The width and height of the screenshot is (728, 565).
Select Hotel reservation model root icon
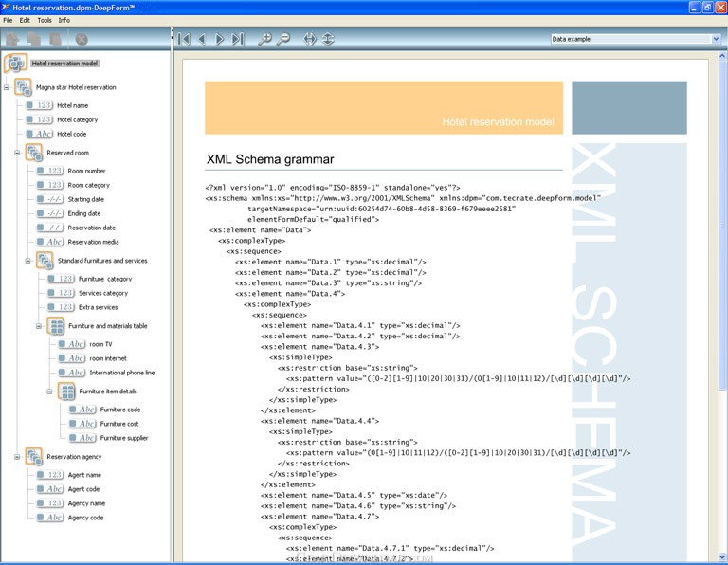coord(15,63)
